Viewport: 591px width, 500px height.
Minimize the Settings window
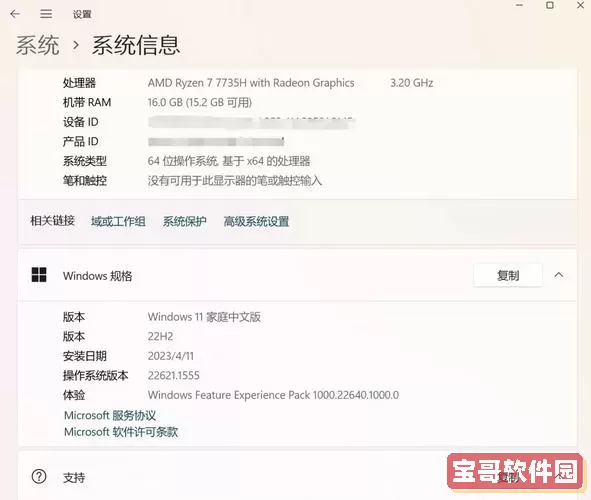pos(519,5)
